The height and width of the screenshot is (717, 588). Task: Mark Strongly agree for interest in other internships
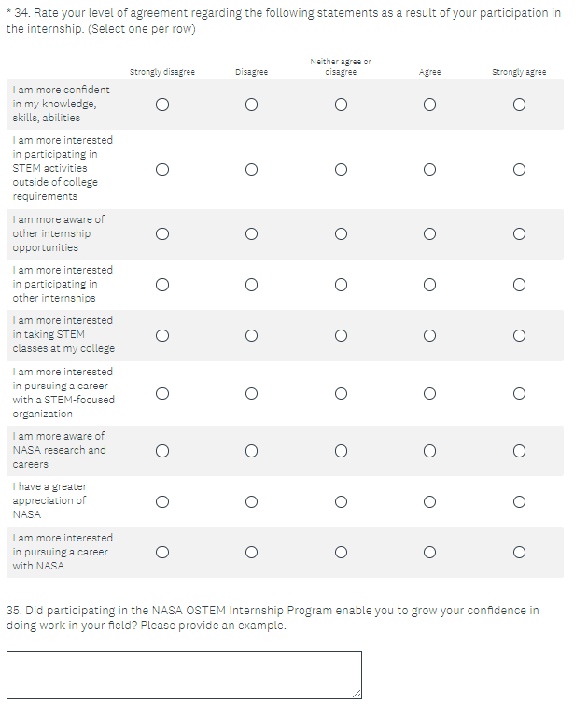coord(518,285)
